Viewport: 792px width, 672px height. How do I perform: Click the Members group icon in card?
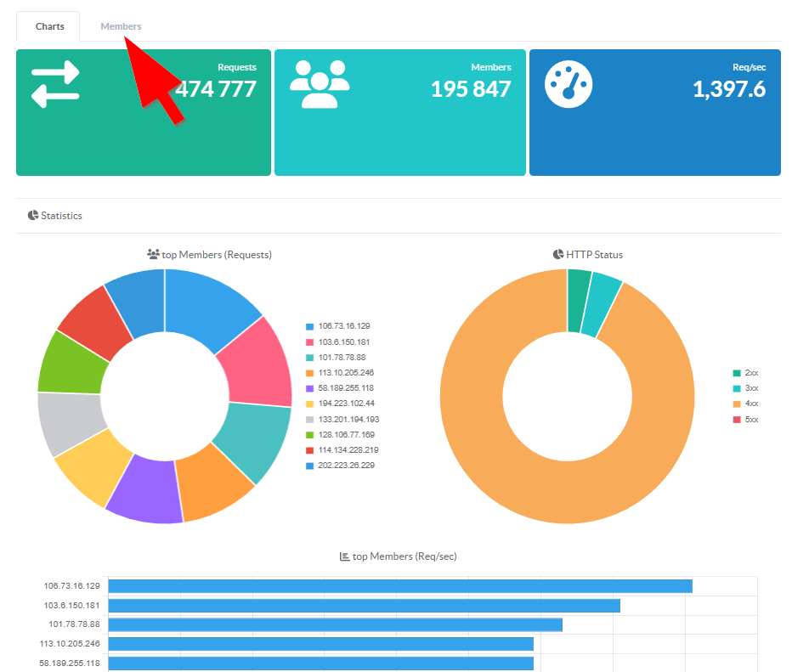pos(320,84)
